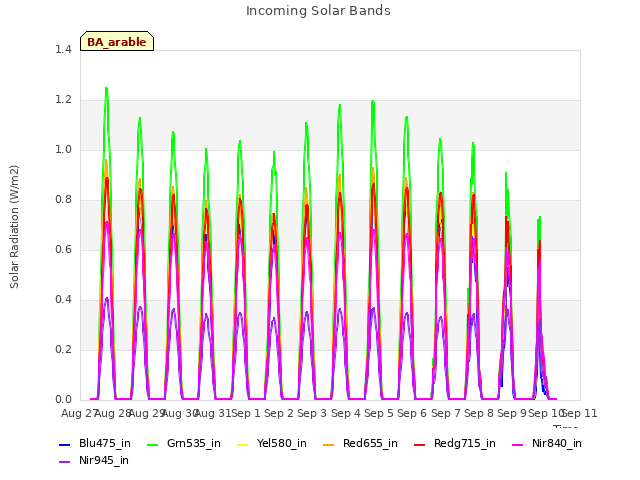Image resolution: width=640 pixels, height=480 pixels.
Task: Click the Solar Radiation (W/m2) axis label
Action: pos(14,227)
